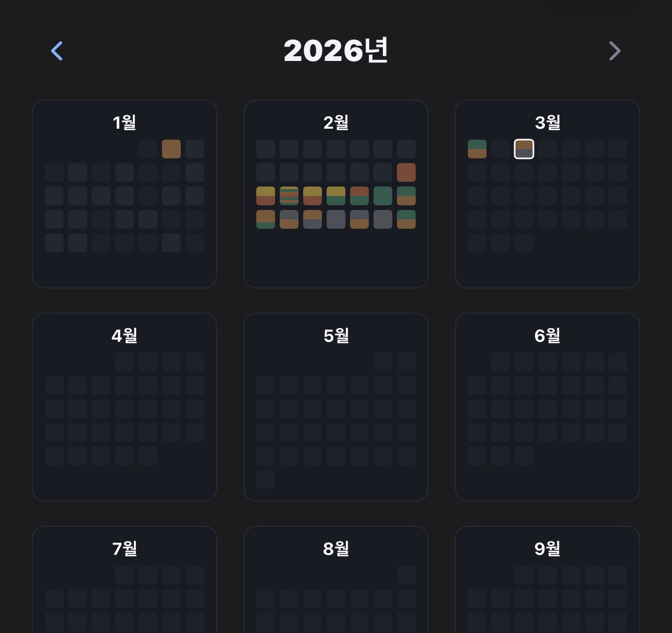Image resolution: width=672 pixels, height=633 pixels.
Task: Click the 2026년 year title
Action: tap(336, 51)
